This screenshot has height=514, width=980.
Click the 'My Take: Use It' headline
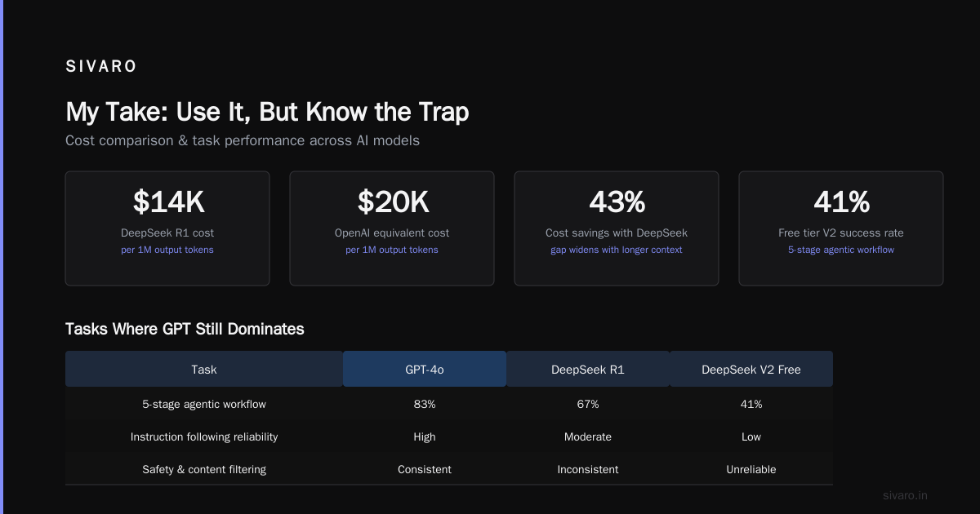267,112
